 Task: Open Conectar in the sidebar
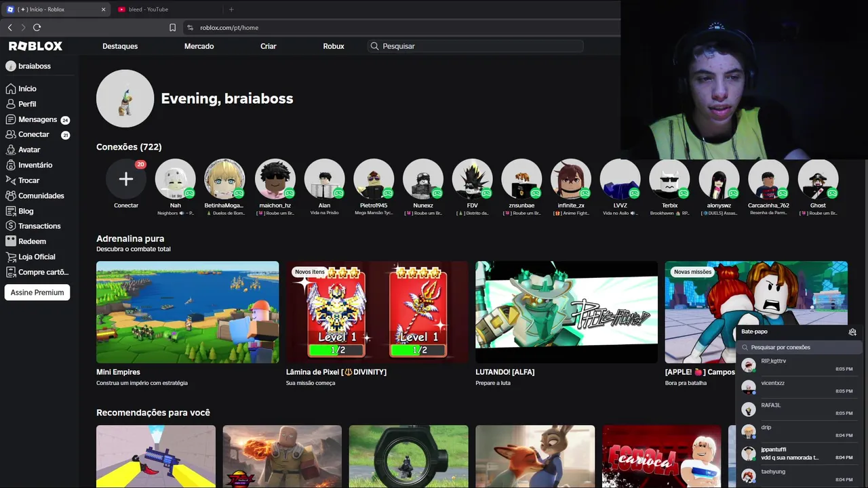[x=37, y=135]
